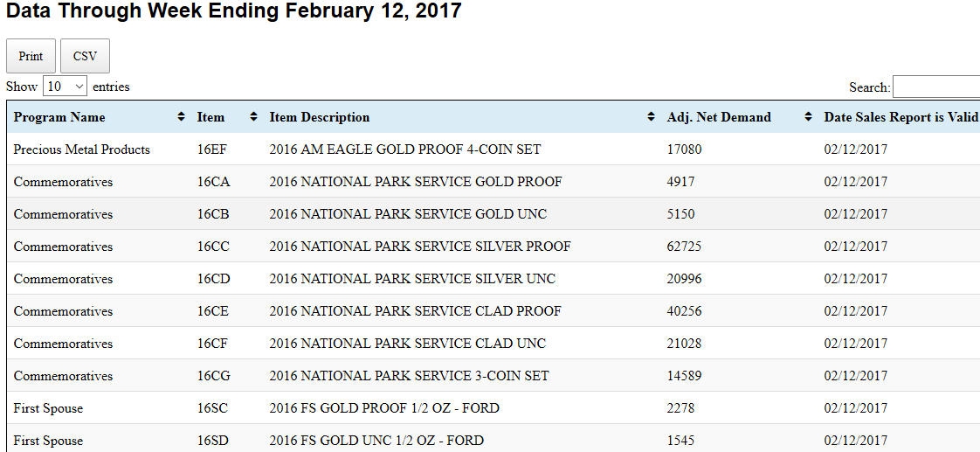Click the Precious Metal Products cell
The image size is (980, 452).
[x=82, y=150]
